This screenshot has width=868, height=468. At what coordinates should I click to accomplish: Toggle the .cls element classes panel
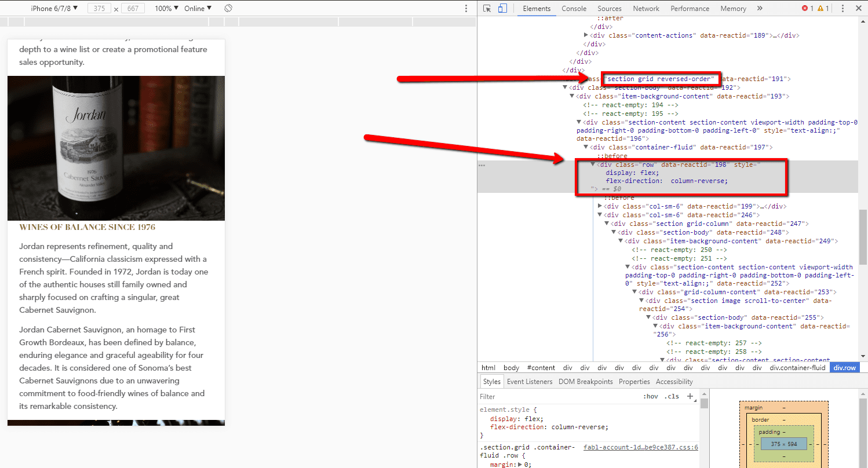672,397
